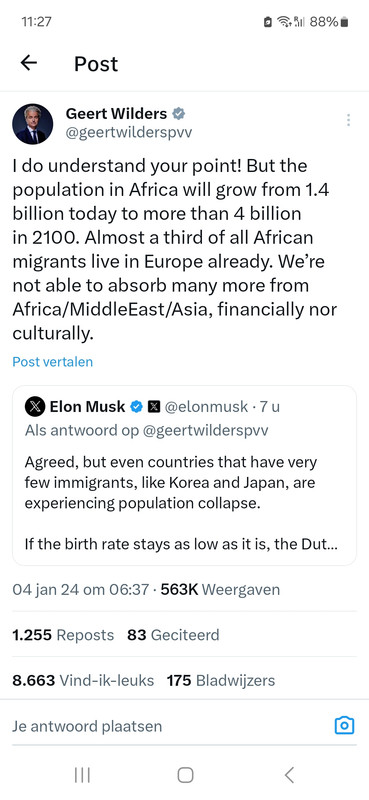Tap the Android home button
This screenshot has width=369, height=800.
tap(185, 775)
